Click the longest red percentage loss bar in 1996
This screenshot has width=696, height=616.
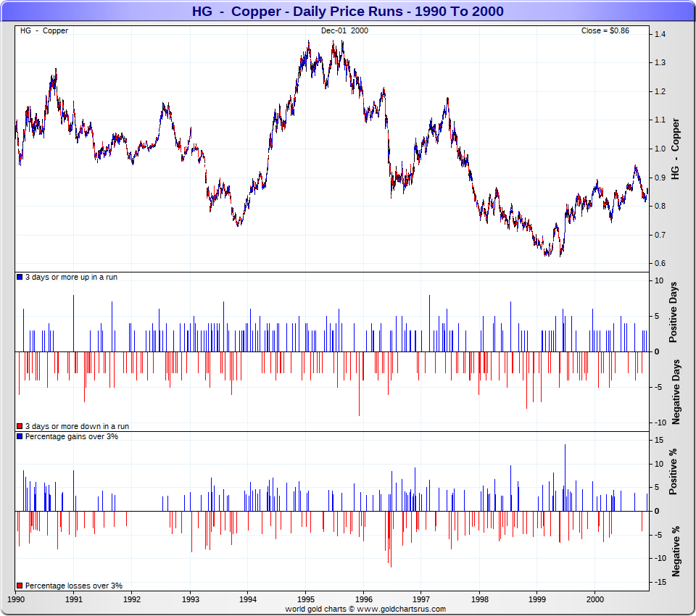tap(391, 539)
